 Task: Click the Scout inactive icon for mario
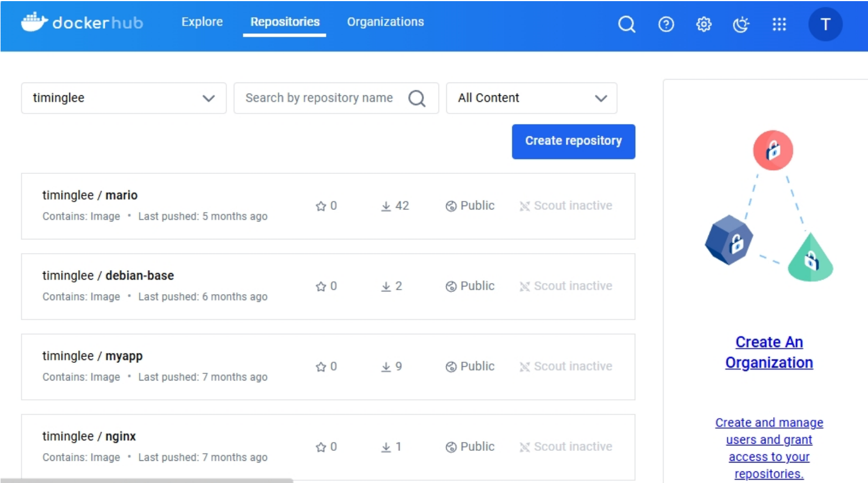point(524,206)
